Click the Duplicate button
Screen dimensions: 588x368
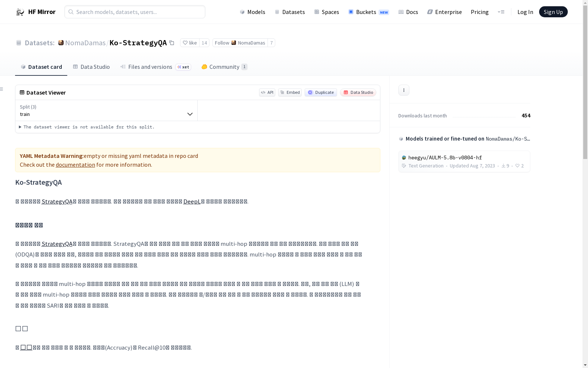click(321, 92)
